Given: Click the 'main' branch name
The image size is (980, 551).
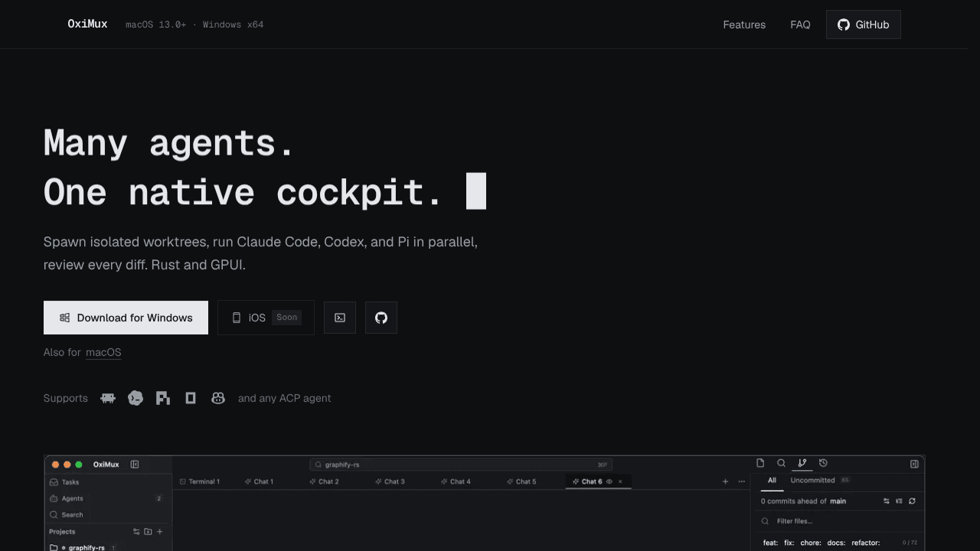Looking at the screenshot, I should click(x=838, y=501).
